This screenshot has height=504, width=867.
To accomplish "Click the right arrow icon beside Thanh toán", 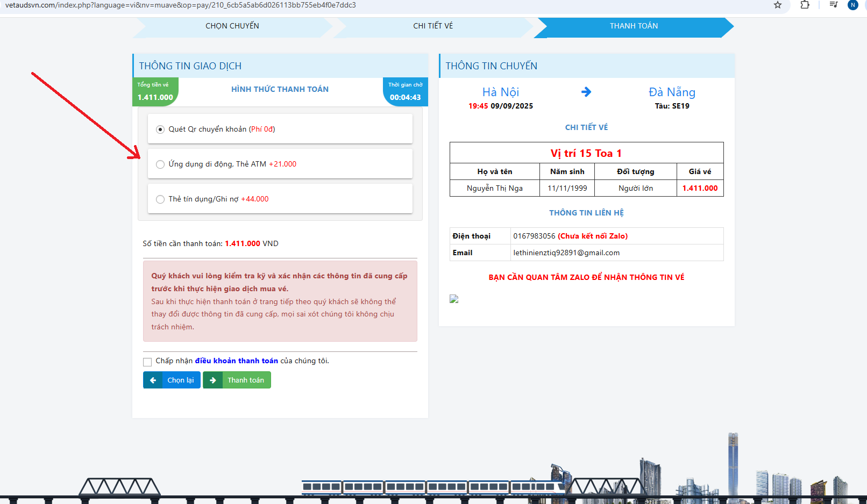I will pyautogui.click(x=213, y=380).
